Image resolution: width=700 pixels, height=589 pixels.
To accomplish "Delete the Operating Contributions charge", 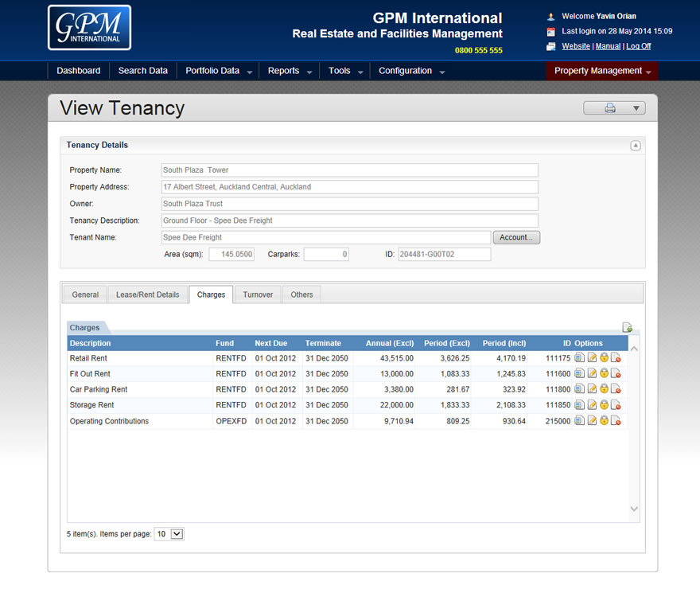I will pyautogui.click(x=616, y=421).
